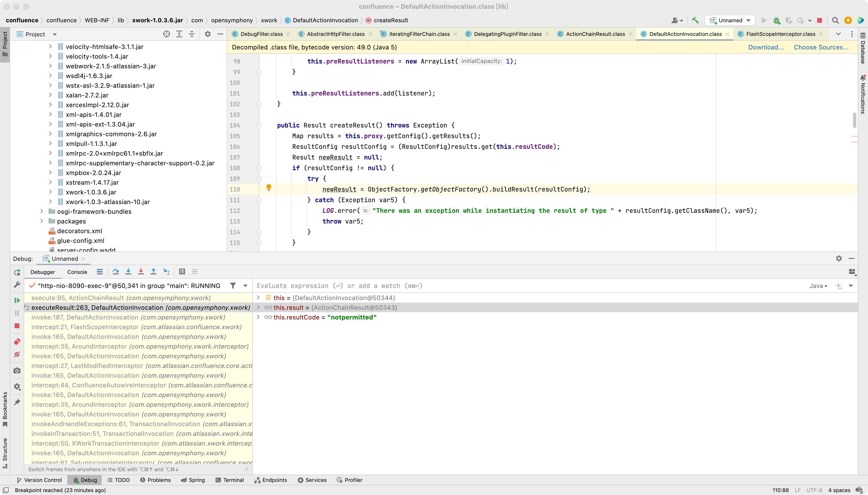Viewport: 868px width, 495px height.
Task: Open Unnamed run configuration dropdown
Action: 730,20
